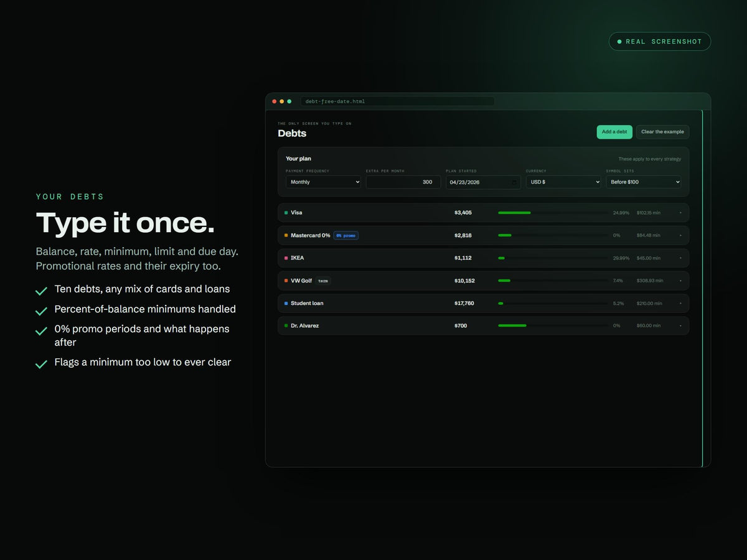Click the 0% promo badge on Mastercard

point(346,236)
